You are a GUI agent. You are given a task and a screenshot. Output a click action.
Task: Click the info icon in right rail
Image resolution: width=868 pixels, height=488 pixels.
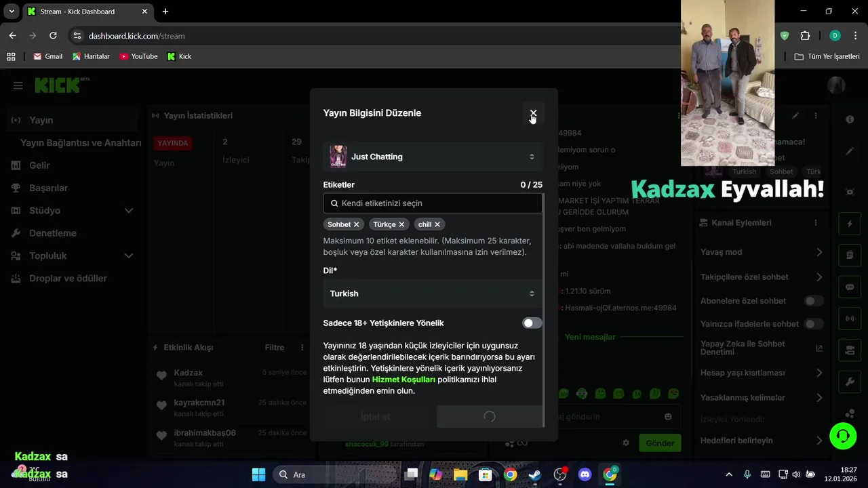coord(850,119)
